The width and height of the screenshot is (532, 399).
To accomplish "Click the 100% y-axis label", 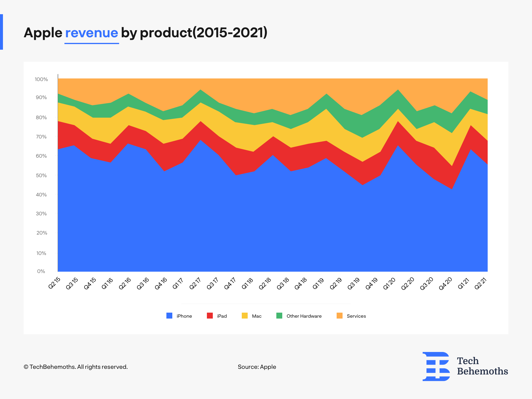I will [41, 79].
